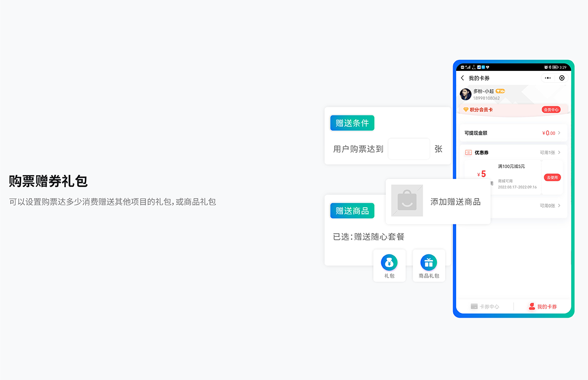Viewport: 588px width, 380px height.
Task: Tap the diamond icon on 积分会员卡
Action: 466,109
